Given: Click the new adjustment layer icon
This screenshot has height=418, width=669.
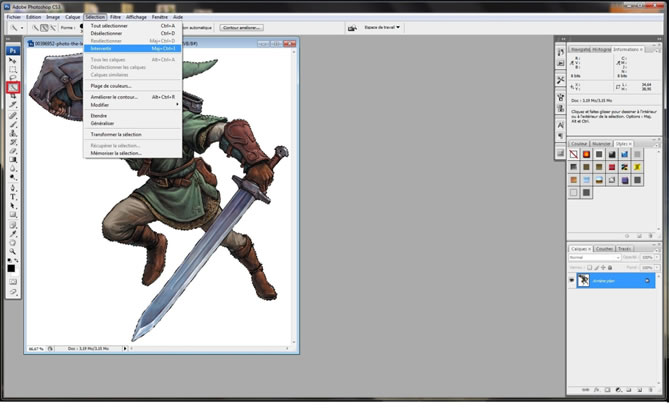Looking at the screenshot, I should pyautogui.click(x=619, y=390).
